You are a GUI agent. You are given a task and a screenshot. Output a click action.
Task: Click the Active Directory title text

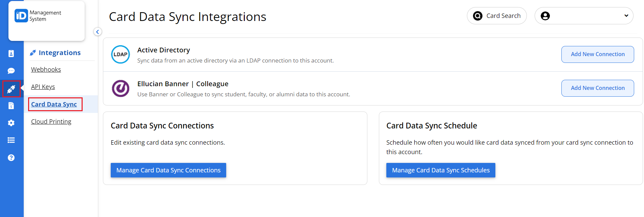164,50
